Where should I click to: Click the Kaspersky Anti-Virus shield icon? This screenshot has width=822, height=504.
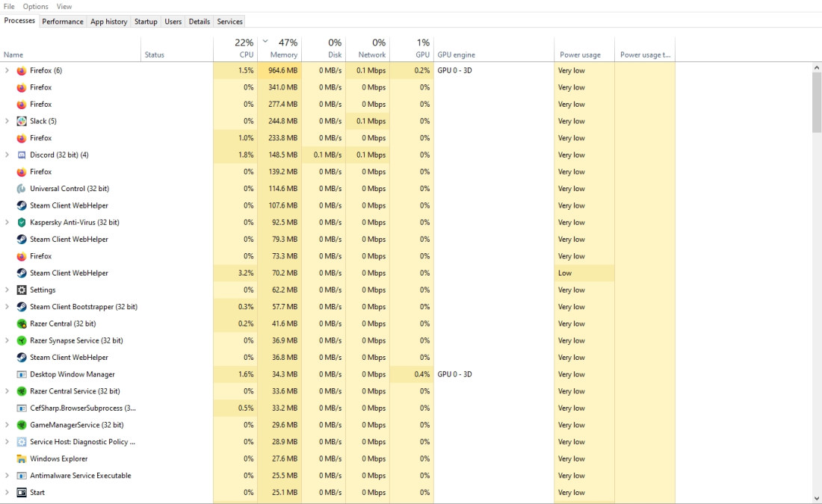click(x=22, y=223)
